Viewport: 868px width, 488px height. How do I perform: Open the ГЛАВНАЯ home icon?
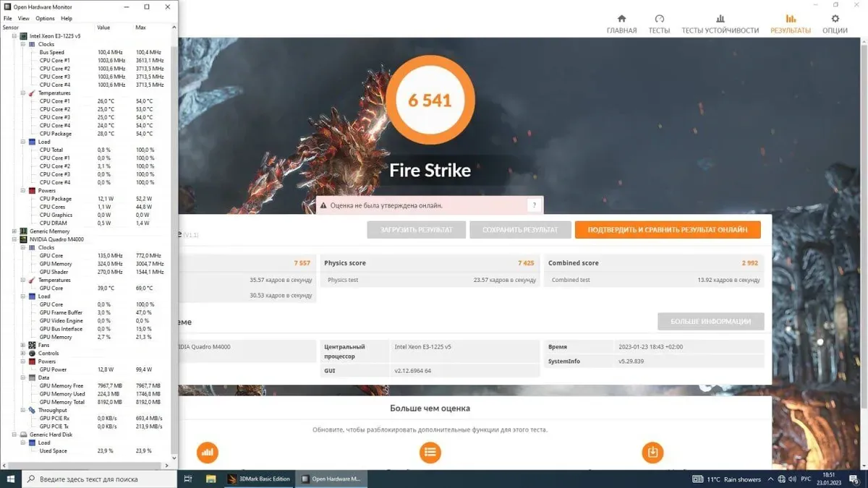[x=621, y=19]
